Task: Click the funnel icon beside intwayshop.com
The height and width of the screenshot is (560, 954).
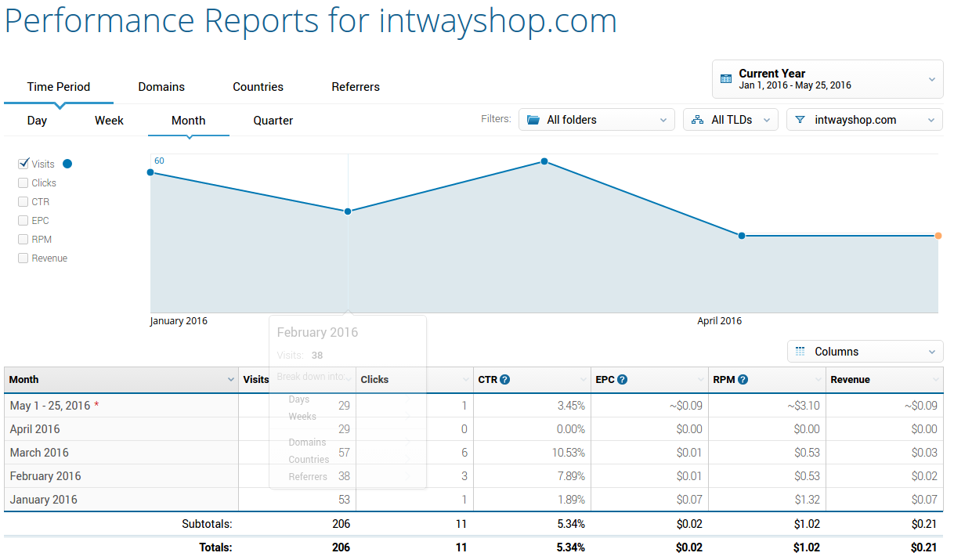Action: tap(800, 120)
